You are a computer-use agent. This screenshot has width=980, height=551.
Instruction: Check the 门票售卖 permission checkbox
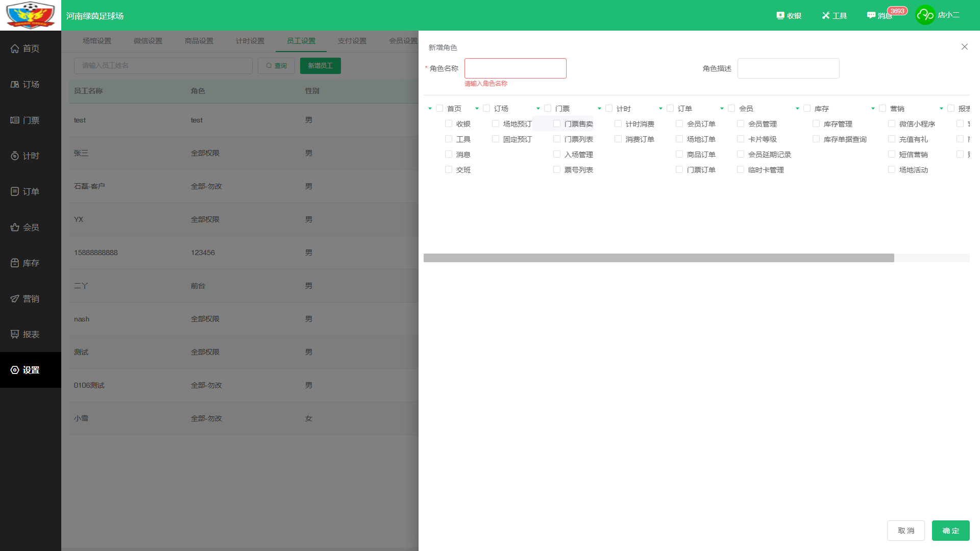[x=557, y=123]
